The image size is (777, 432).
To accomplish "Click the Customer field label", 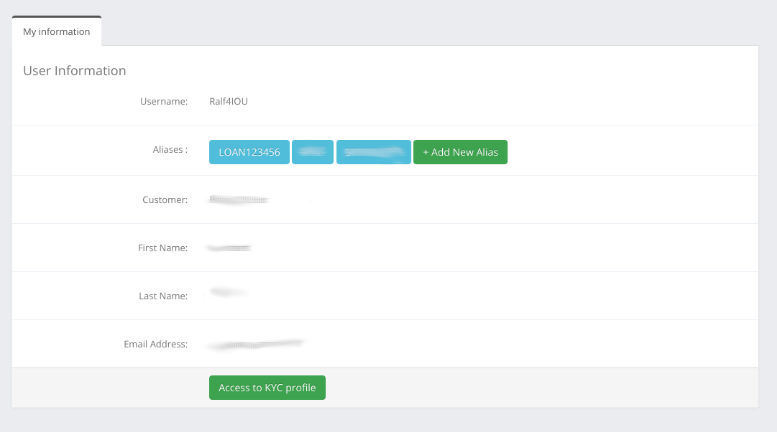I will (x=165, y=200).
